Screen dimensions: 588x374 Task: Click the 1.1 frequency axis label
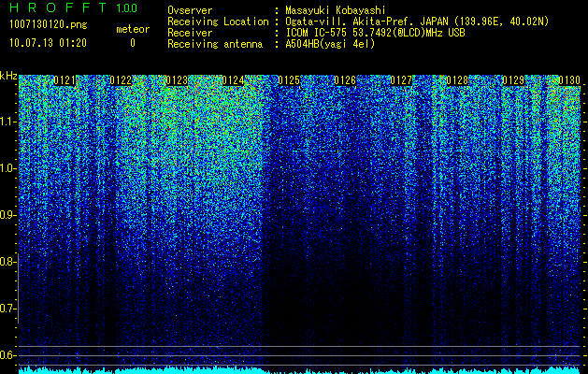coord(7,122)
